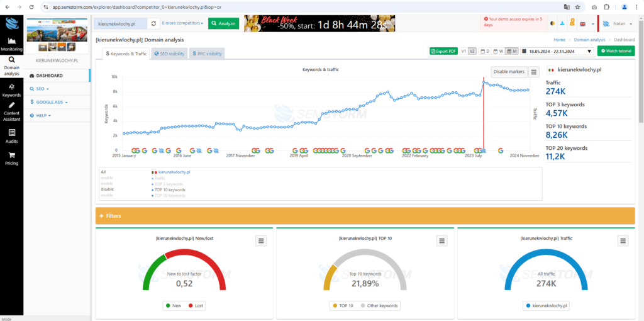
Task: Open the browser extensions puzzle icon
Action: point(606,7)
